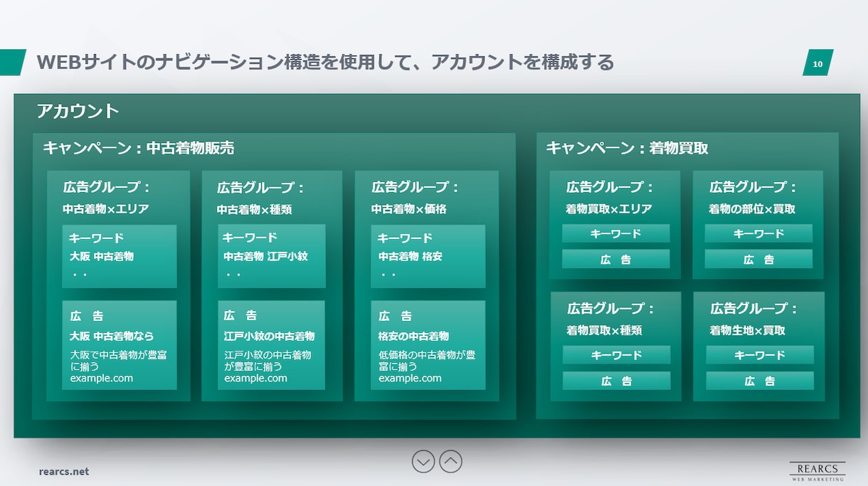This screenshot has height=486, width=868.
Task: Click example.com under 格安の中古着物 ad
Action: (410, 379)
